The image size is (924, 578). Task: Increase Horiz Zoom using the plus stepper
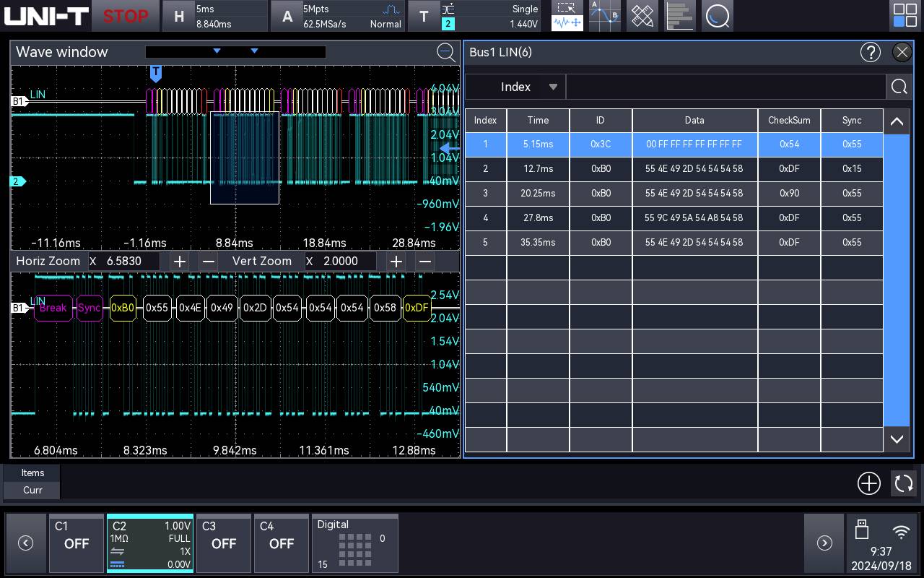179,261
